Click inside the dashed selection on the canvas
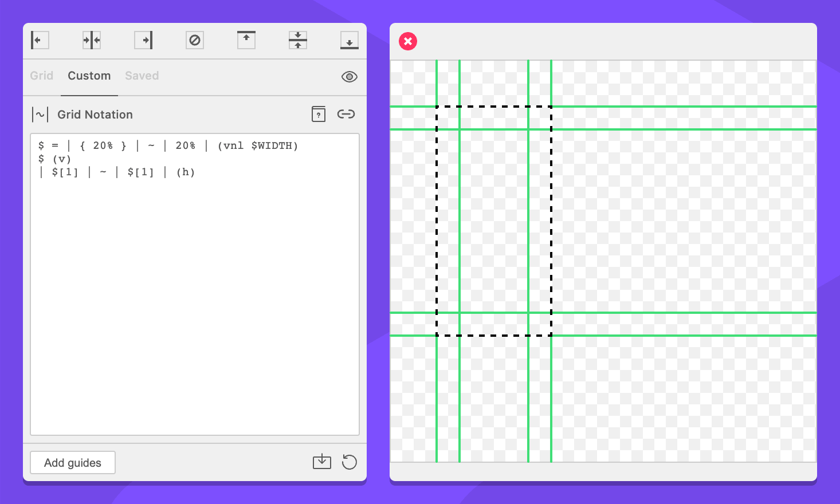The width and height of the screenshot is (840, 504). [494, 220]
